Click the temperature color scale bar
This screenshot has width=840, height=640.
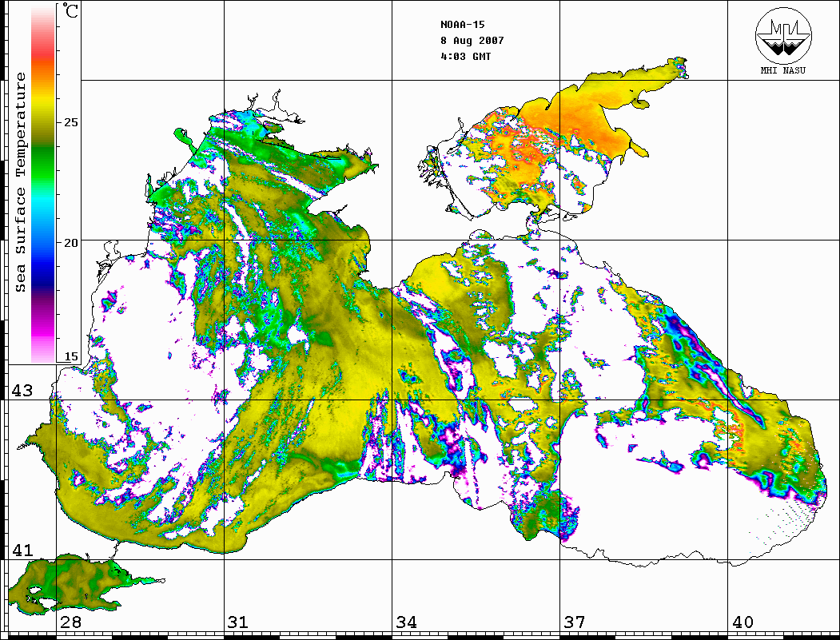pyautogui.click(x=43, y=184)
